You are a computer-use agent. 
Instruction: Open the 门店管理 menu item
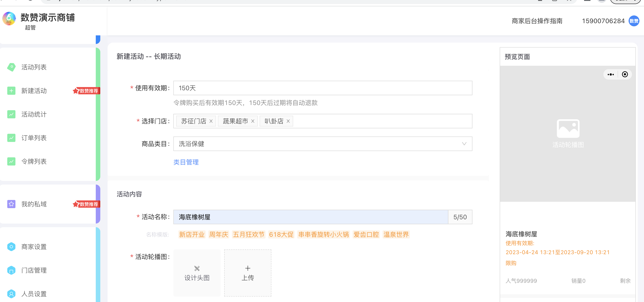click(34, 270)
